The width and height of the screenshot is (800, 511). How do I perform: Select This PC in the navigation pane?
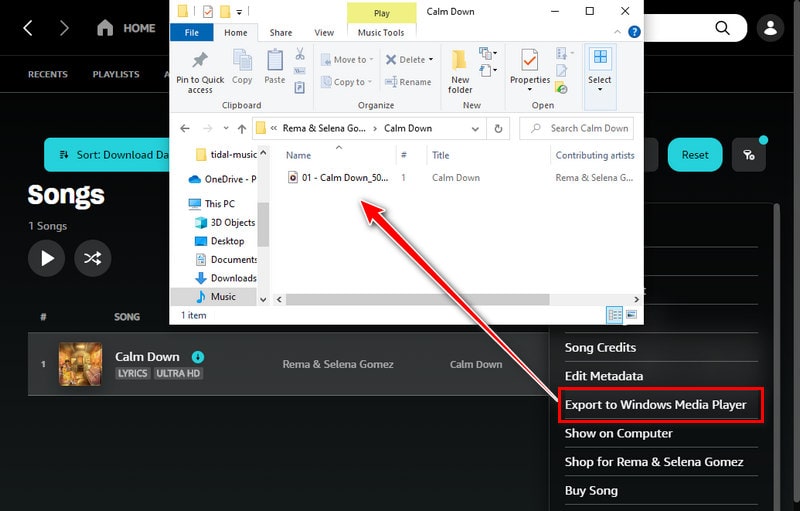212,203
